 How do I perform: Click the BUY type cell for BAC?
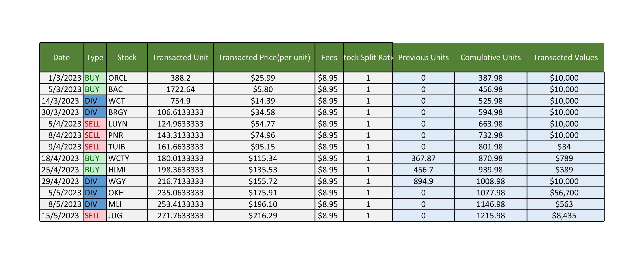(x=95, y=89)
